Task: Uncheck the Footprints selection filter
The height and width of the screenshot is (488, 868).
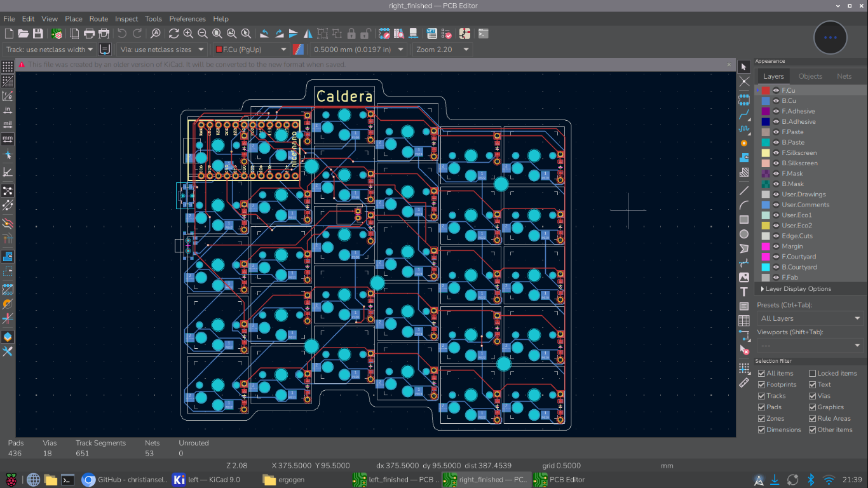Action: [762, 384]
